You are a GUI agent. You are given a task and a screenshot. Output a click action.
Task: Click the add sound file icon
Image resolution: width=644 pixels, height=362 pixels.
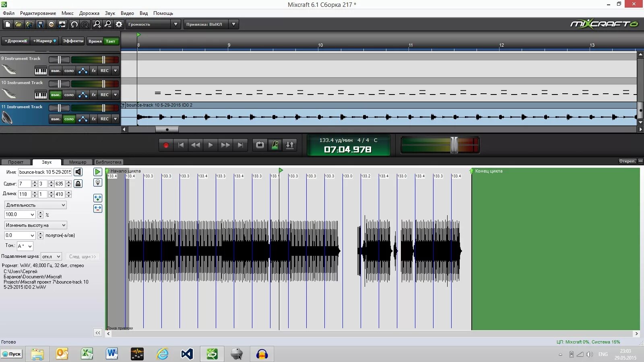pyautogui.click(x=29, y=25)
